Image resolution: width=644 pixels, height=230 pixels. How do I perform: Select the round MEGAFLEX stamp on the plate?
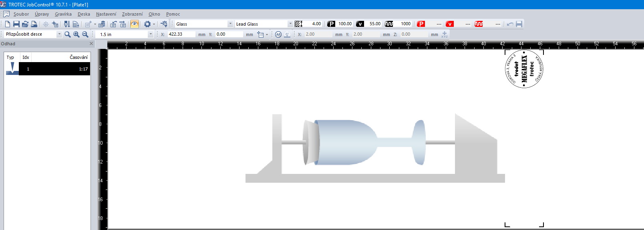pyautogui.click(x=524, y=69)
